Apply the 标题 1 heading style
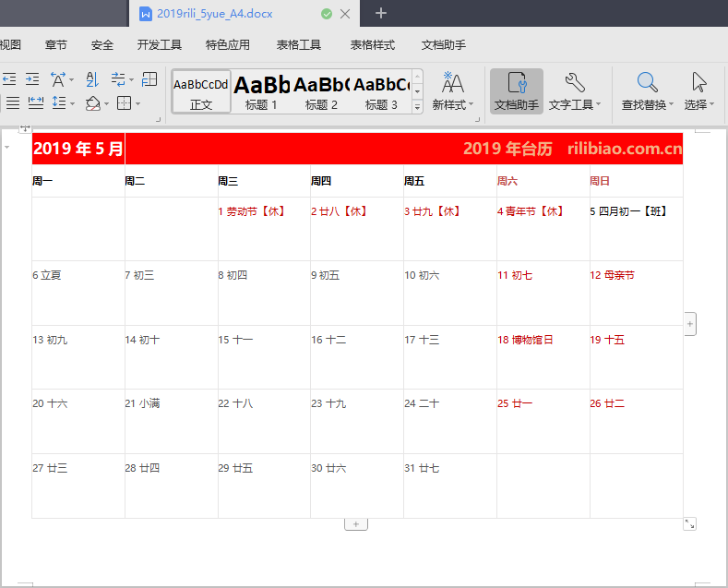This screenshot has height=588, width=728. [261, 91]
